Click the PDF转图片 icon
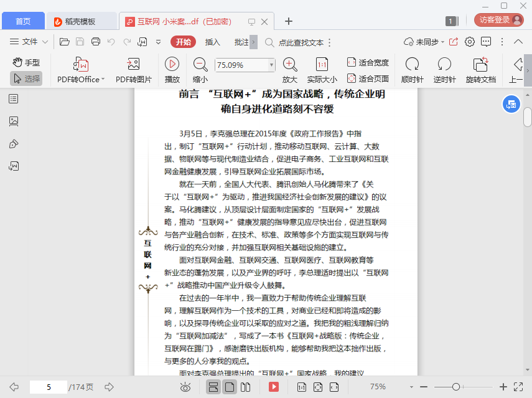The width and height of the screenshot is (532, 398). (x=133, y=64)
